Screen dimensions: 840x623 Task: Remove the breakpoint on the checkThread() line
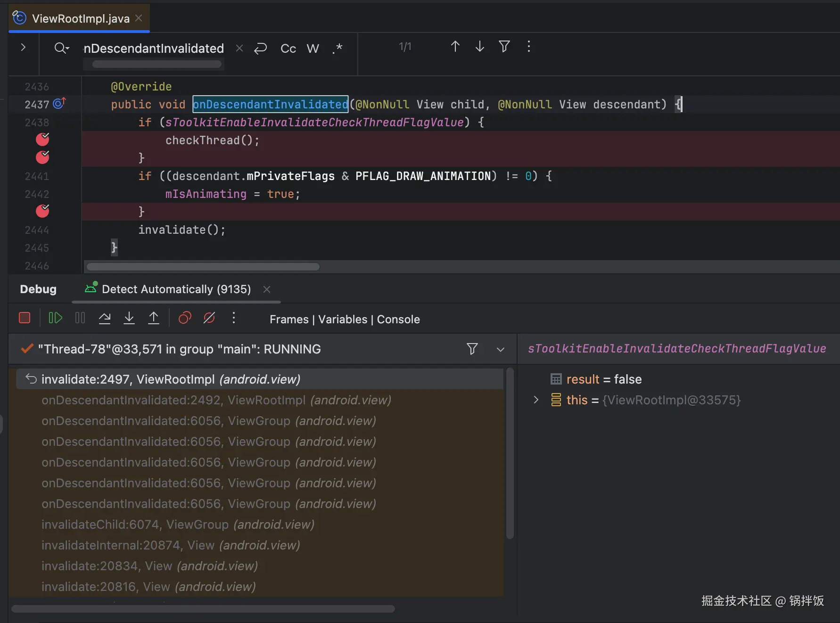tap(42, 139)
